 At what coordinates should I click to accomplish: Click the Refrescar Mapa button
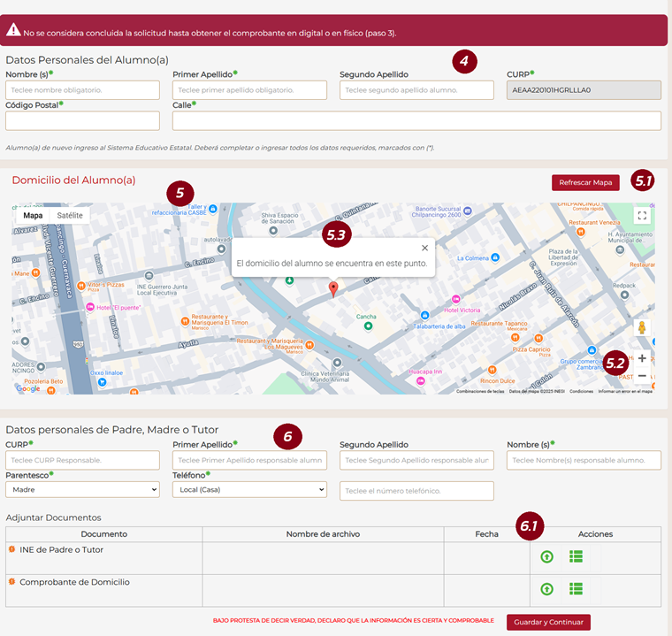[585, 183]
